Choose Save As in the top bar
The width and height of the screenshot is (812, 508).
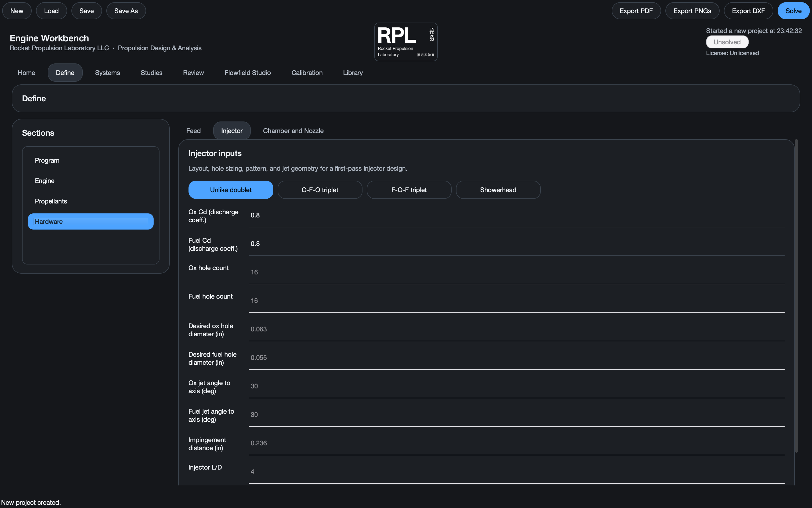coord(126,11)
